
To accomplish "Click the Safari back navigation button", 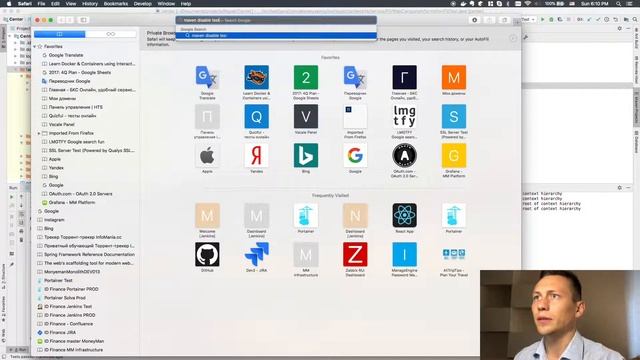I will coord(62,20).
